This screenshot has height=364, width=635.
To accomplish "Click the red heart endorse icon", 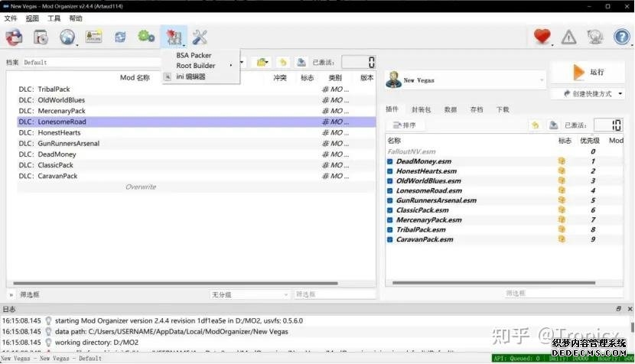I will pyautogui.click(x=542, y=36).
